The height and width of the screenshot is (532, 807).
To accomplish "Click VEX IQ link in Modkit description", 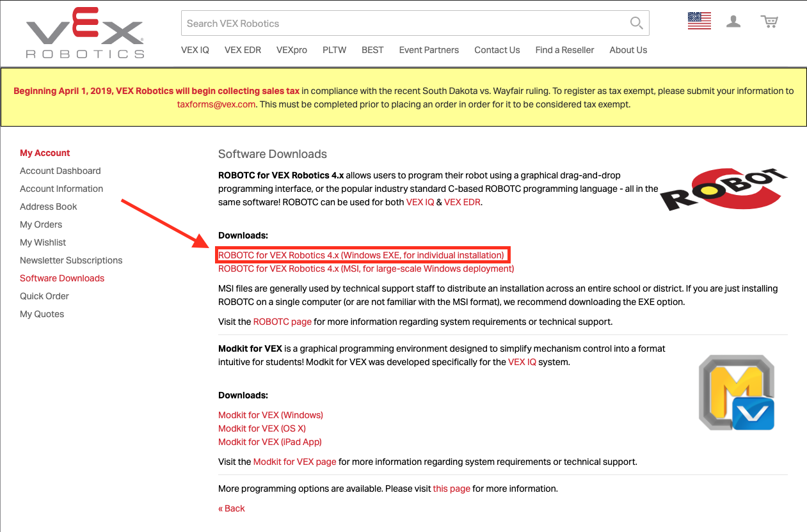I will click(522, 362).
